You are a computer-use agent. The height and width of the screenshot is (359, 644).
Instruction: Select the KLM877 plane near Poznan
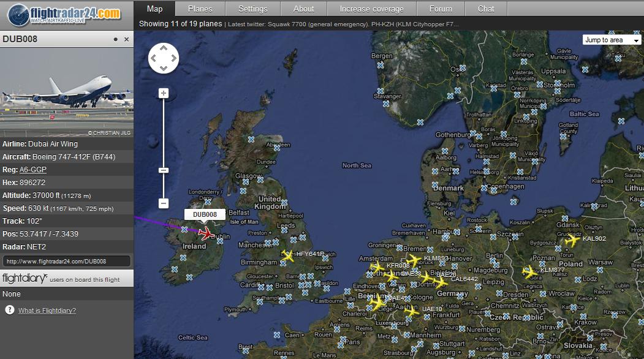pyautogui.click(x=529, y=271)
